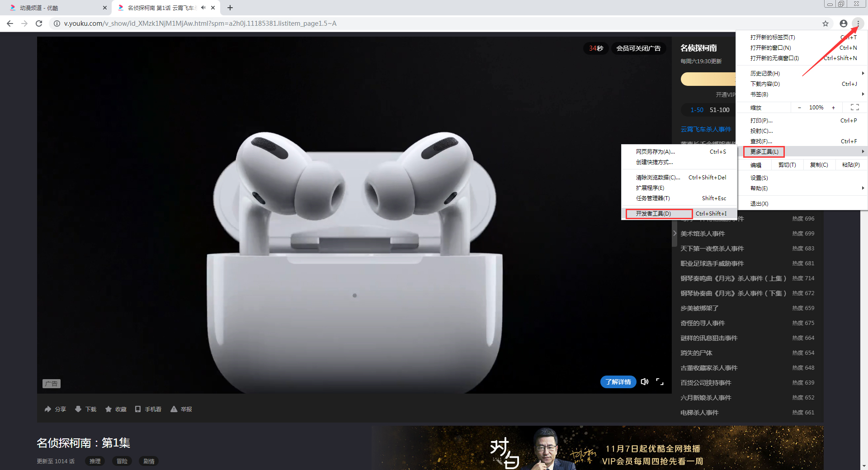Select 任务管理器 in the tools menu
868x470 pixels.
[652, 198]
